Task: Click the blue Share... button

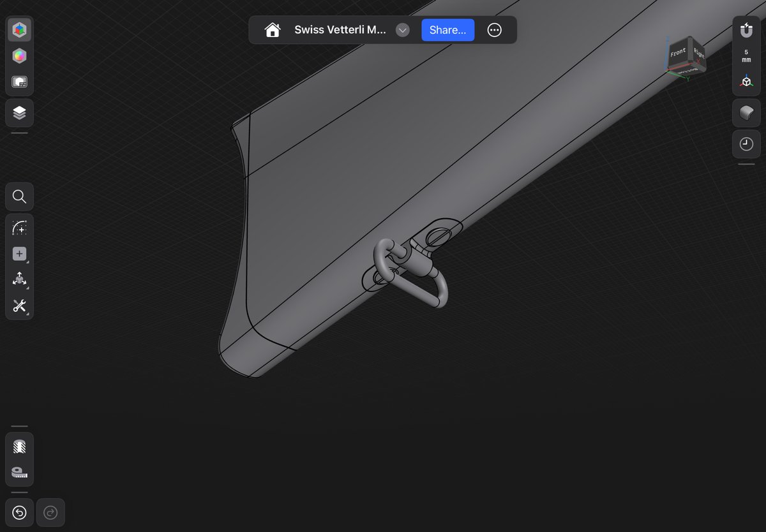Action: tap(447, 30)
